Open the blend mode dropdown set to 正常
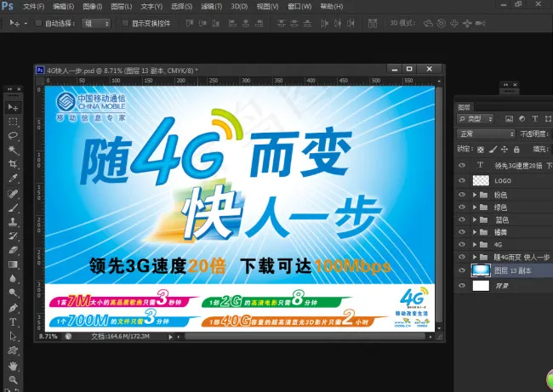 (486, 134)
